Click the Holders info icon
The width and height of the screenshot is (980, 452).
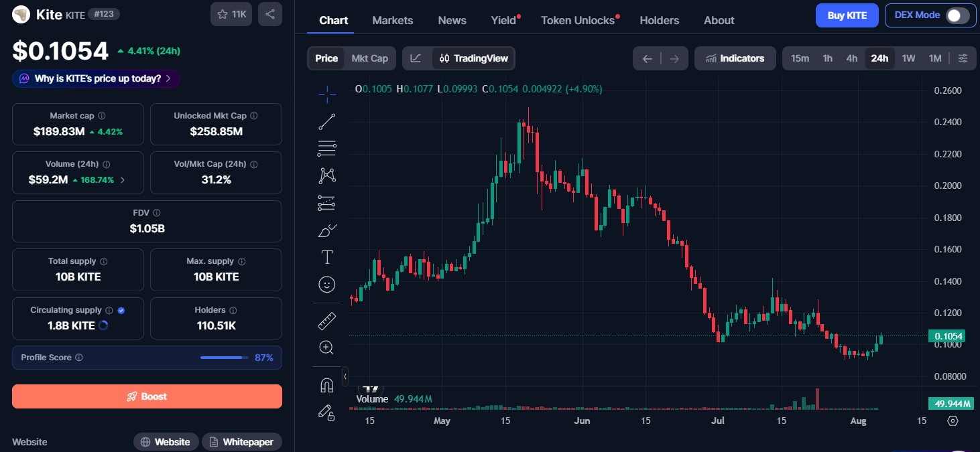[x=233, y=310]
